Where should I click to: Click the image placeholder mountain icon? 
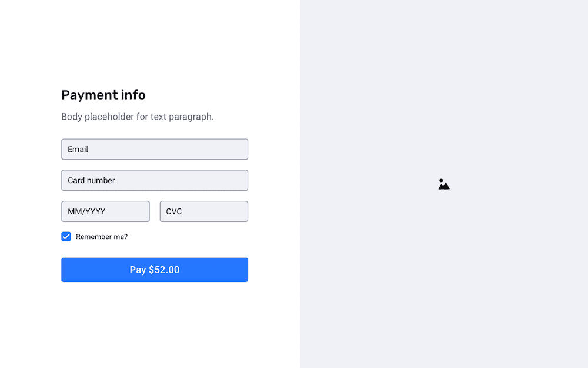(443, 184)
